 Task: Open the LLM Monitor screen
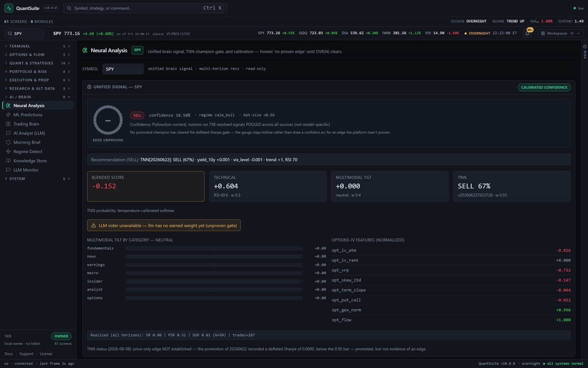[38, 170]
